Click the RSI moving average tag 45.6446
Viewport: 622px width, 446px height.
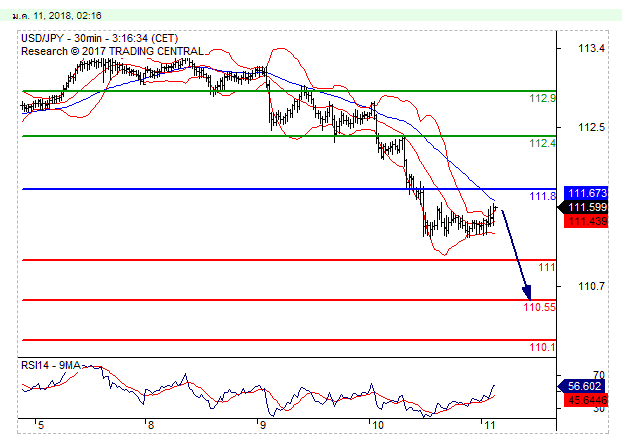[x=586, y=400]
